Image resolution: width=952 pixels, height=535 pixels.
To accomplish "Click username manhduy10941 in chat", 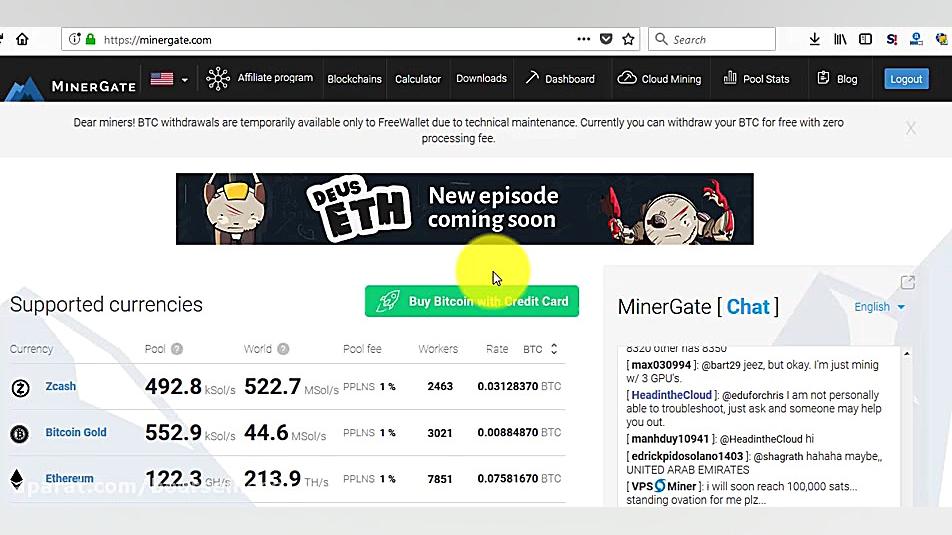I will click(670, 438).
